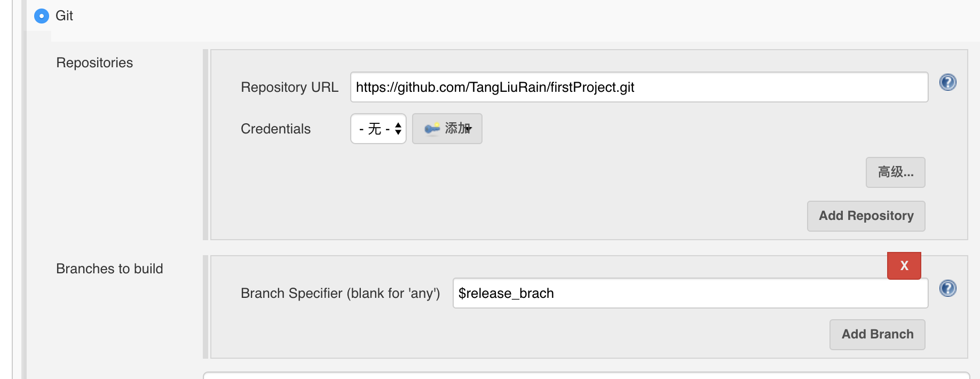
Task: Click the Credentials select up-down arrows
Action: 398,129
